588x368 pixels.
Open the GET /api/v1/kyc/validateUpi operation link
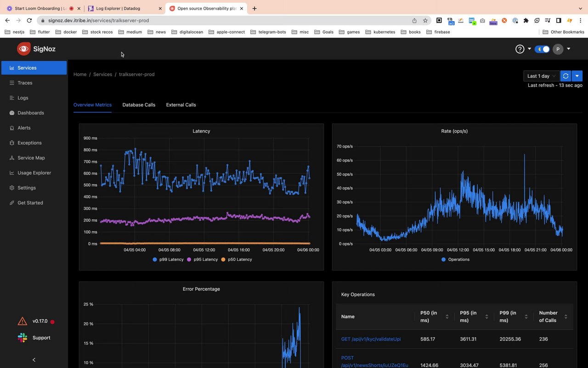[x=371, y=339]
